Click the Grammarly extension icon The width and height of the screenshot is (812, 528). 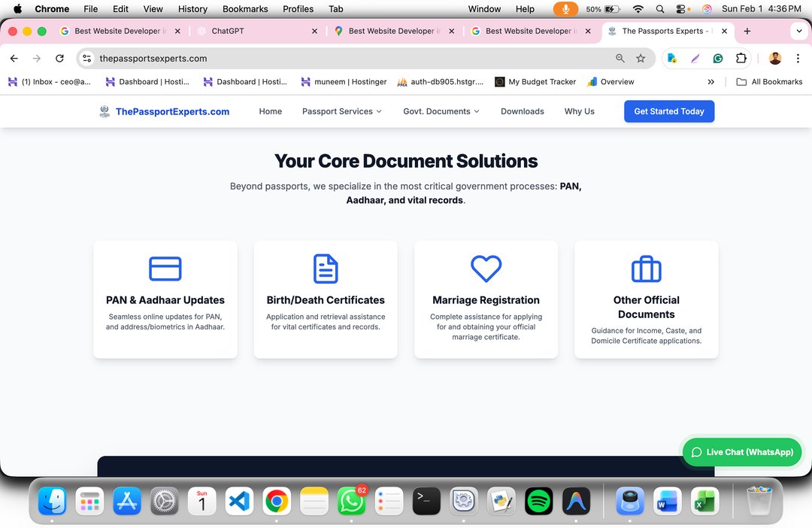(718, 59)
